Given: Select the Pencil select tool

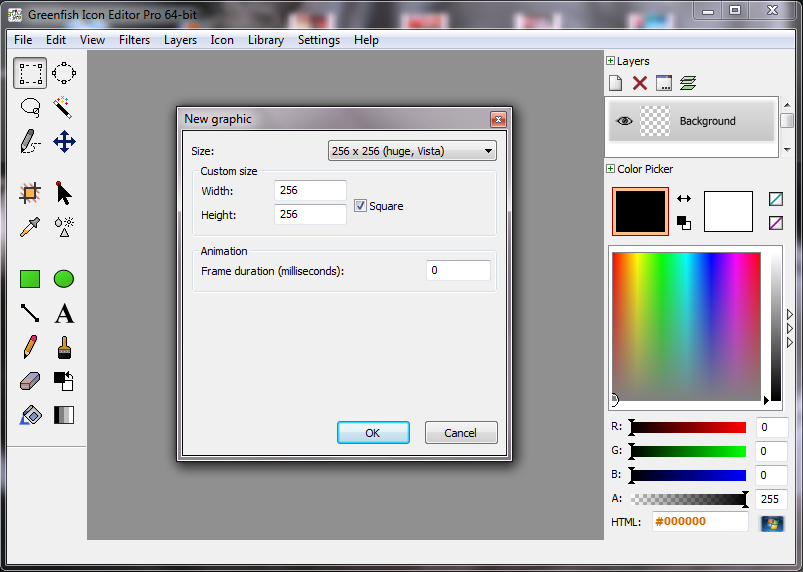Looking at the screenshot, I should pyautogui.click(x=30, y=141).
